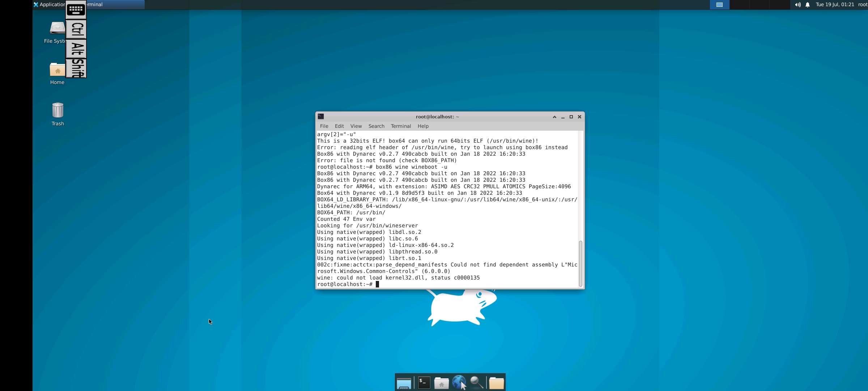
Task: Open the folder directory menu dock icon
Action: [496, 383]
